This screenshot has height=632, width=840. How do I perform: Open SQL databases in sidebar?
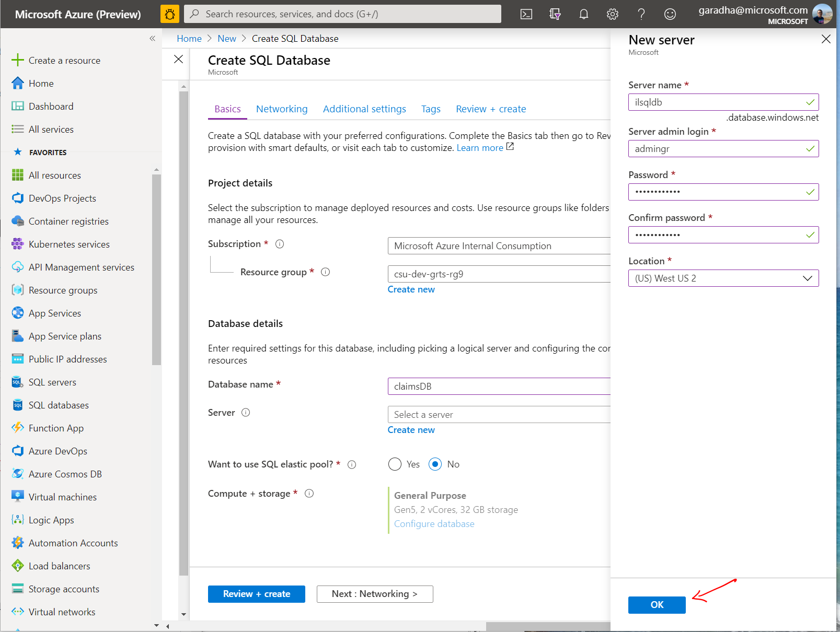point(59,405)
